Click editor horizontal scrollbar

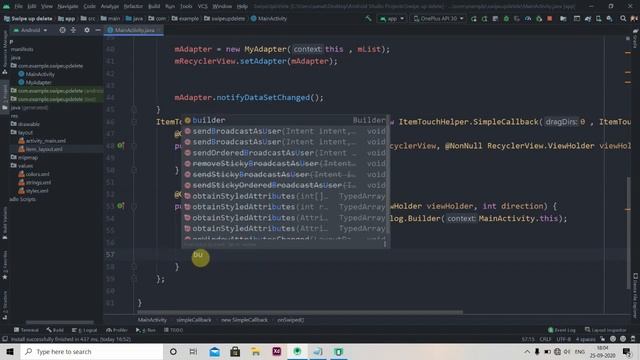300,312
